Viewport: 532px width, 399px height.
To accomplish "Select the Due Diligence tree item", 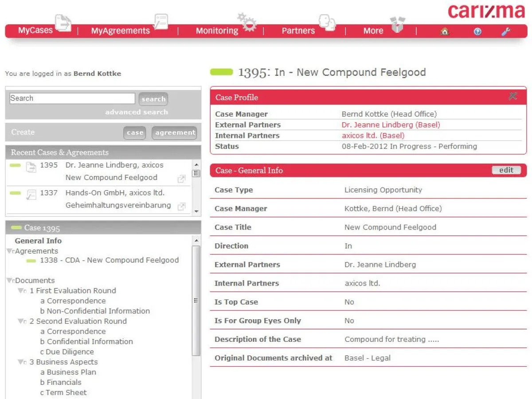I will tap(70, 352).
